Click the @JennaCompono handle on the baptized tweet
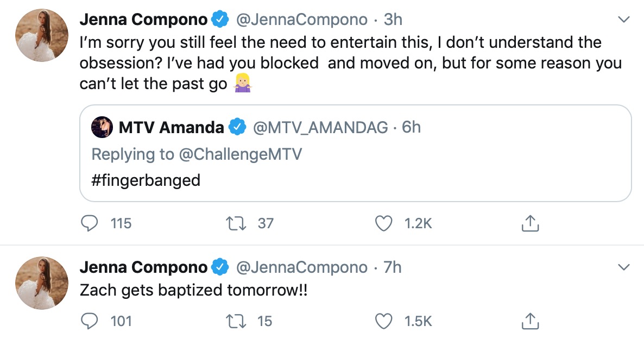 pyautogui.click(x=302, y=267)
